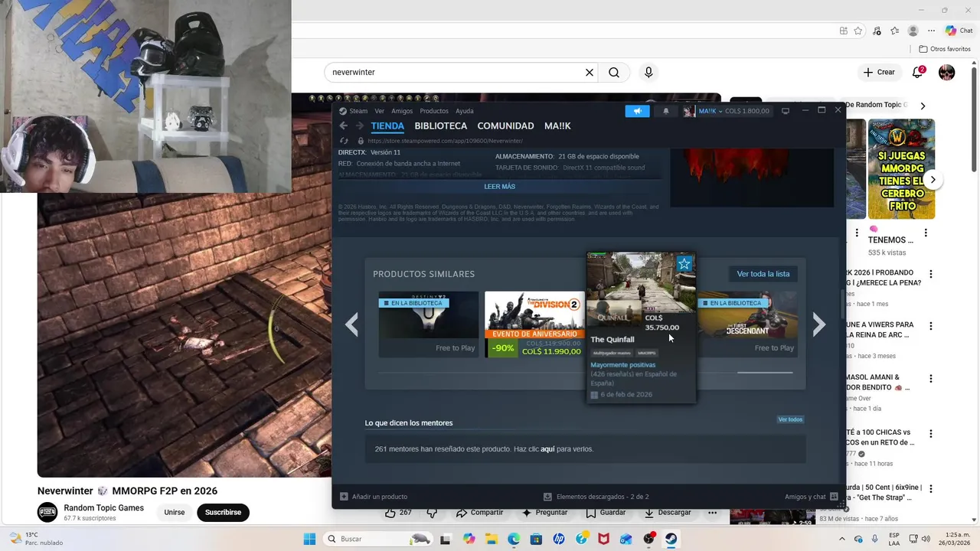Open Amigos y chat in Steam
The height and width of the screenshot is (551, 980).
coord(812,497)
